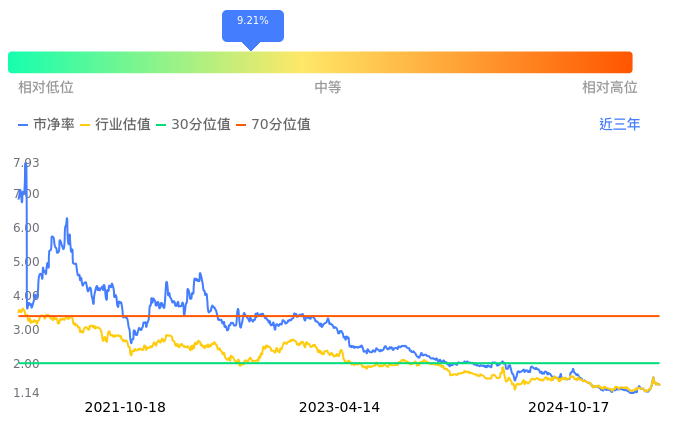Click the 相对低位 label
The image size is (686, 442).
[46, 88]
